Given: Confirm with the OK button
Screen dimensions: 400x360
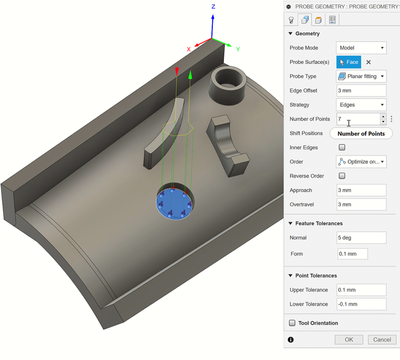Looking at the screenshot, I should tap(349, 339).
